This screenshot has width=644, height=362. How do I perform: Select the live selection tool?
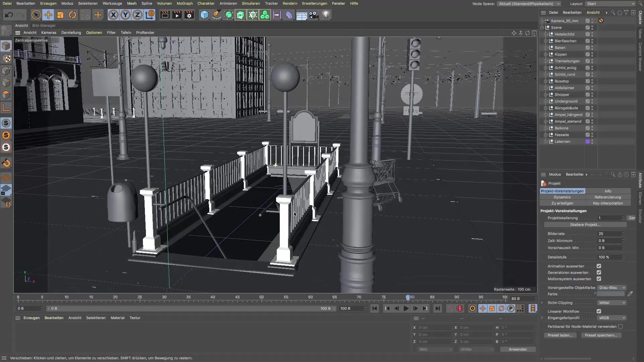point(36,15)
